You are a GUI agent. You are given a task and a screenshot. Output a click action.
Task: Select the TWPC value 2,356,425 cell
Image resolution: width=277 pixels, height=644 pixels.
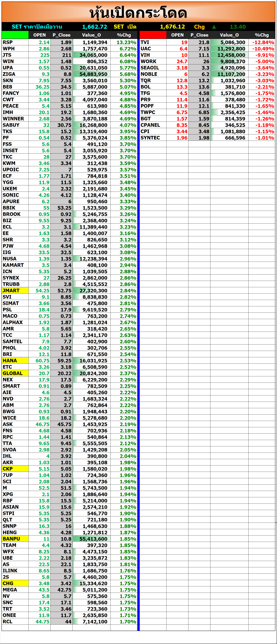point(229,112)
